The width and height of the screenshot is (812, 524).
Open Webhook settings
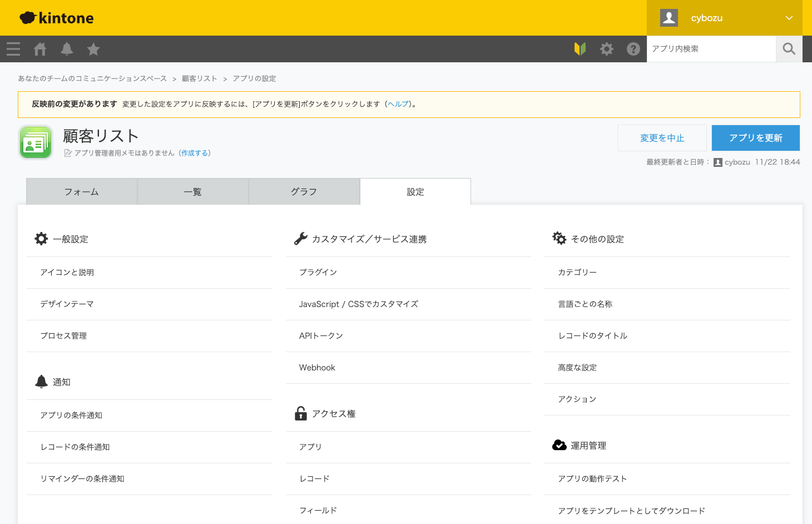point(408,368)
